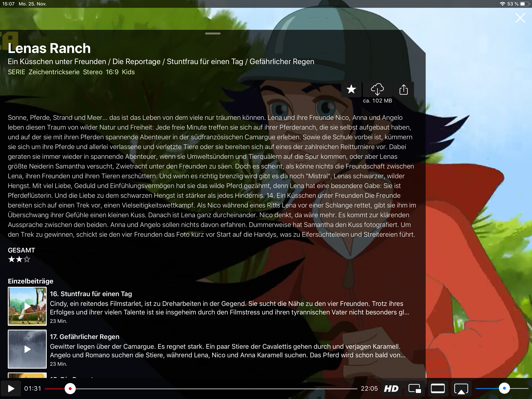Close the info overlay with the X
This screenshot has height=399, width=532.
coord(520,18)
